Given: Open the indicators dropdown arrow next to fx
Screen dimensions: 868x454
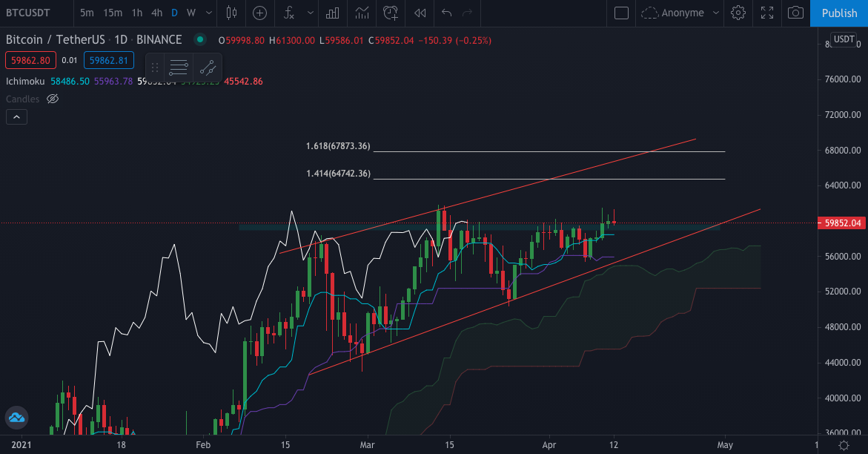Looking at the screenshot, I should [309, 13].
